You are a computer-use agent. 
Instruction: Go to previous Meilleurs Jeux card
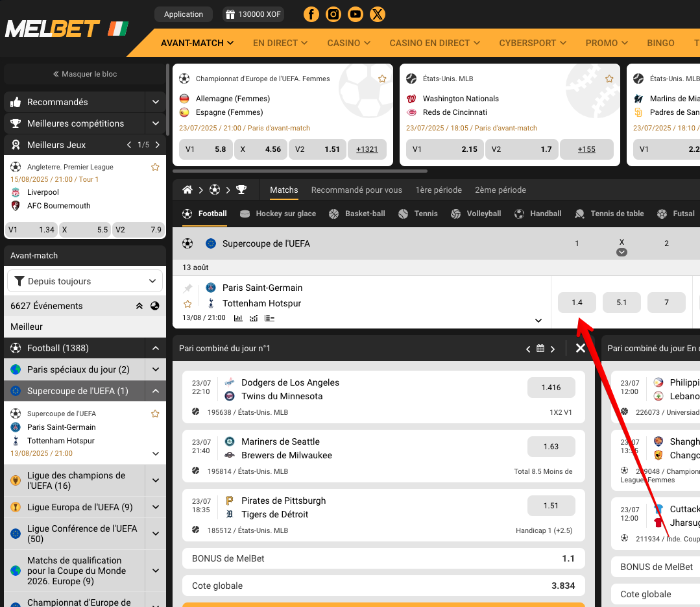[129, 145]
